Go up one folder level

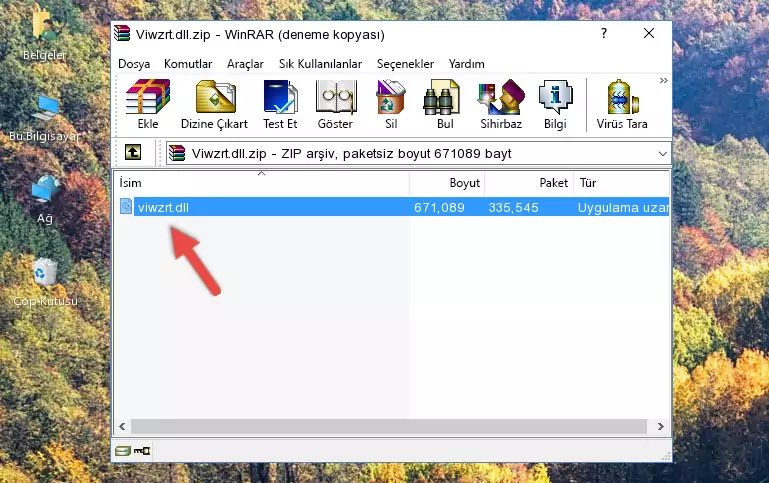pyautogui.click(x=133, y=153)
